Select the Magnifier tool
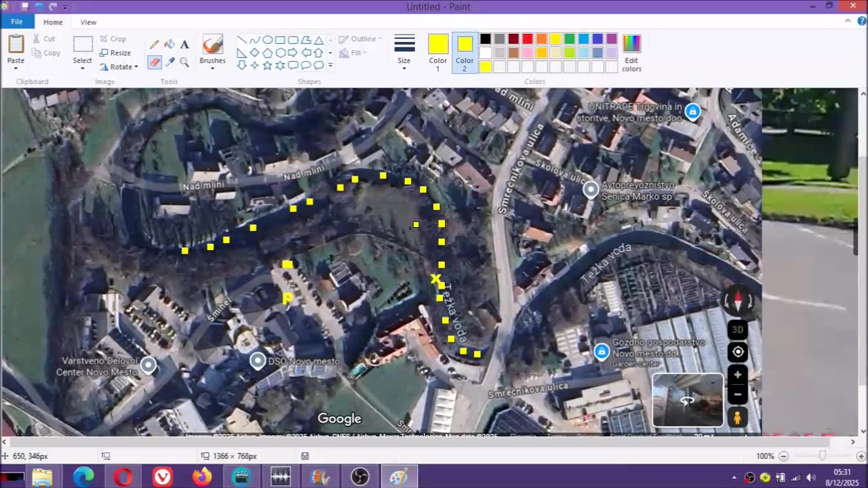 point(184,62)
